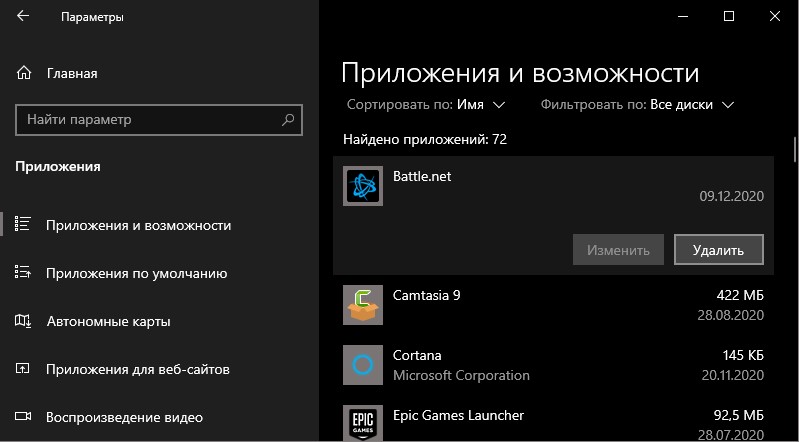Open the Фильтровать по: Все диски dropdown
Viewport: 799px width, 442px height.
pyautogui.click(x=637, y=105)
